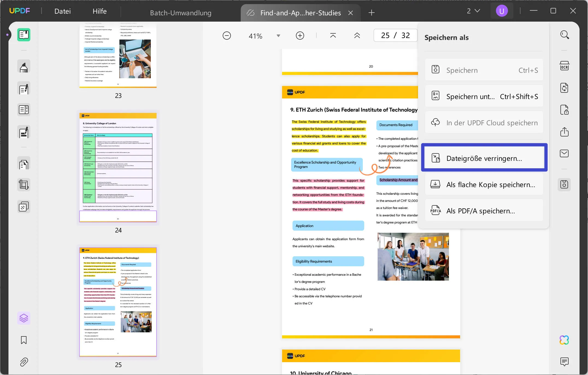Click the Application section header

(x=328, y=226)
